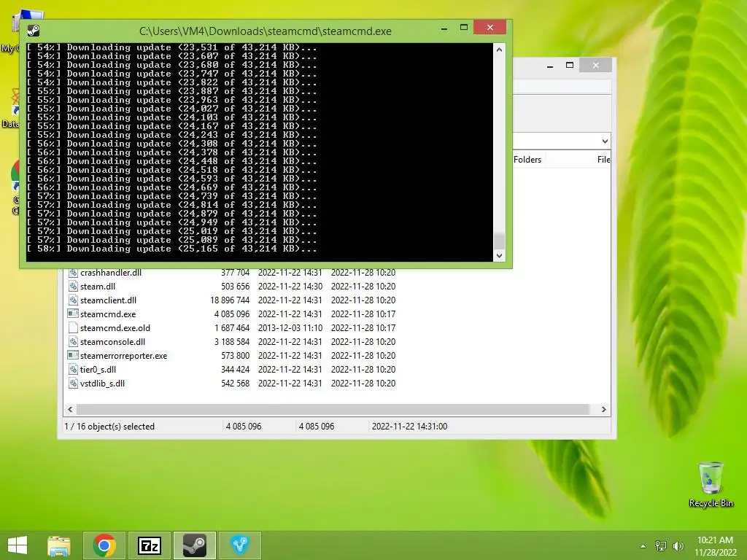Open the blue branch-logo app in the taskbar
The image size is (747, 560).
click(x=240, y=545)
